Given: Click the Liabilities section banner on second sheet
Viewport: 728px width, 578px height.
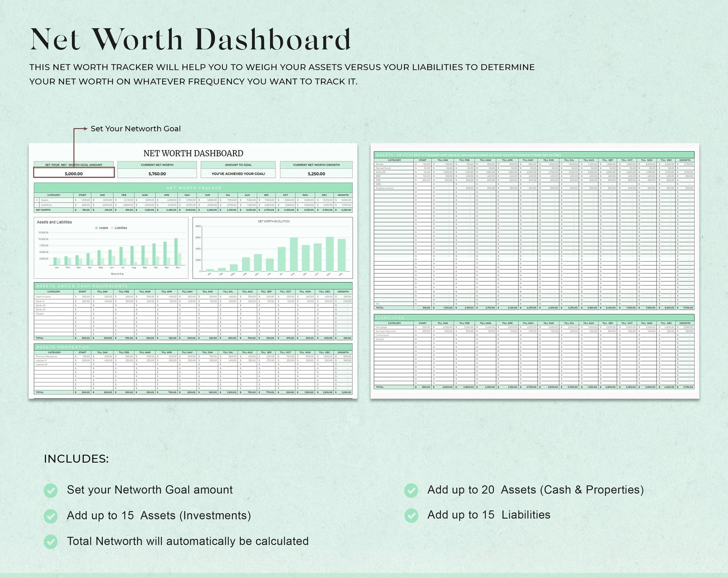Looking at the screenshot, I should [534, 318].
